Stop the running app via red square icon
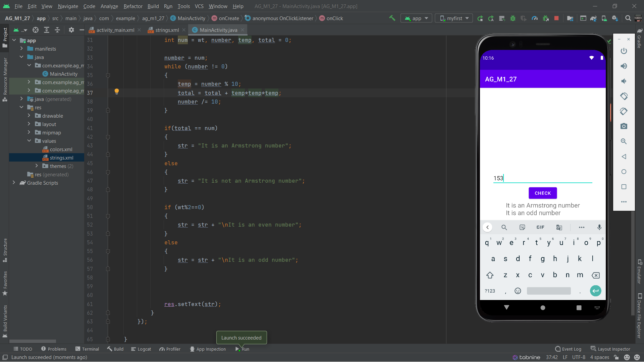The width and height of the screenshot is (644, 362). pyautogui.click(x=556, y=18)
